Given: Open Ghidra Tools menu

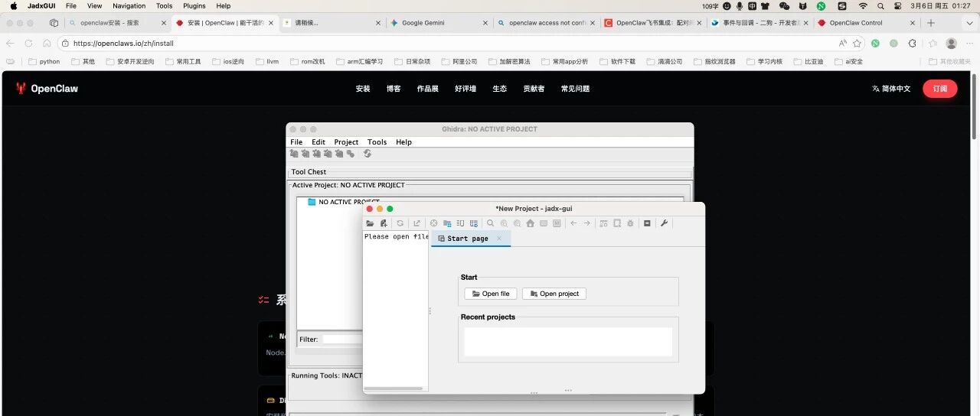Looking at the screenshot, I should pos(377,142).
